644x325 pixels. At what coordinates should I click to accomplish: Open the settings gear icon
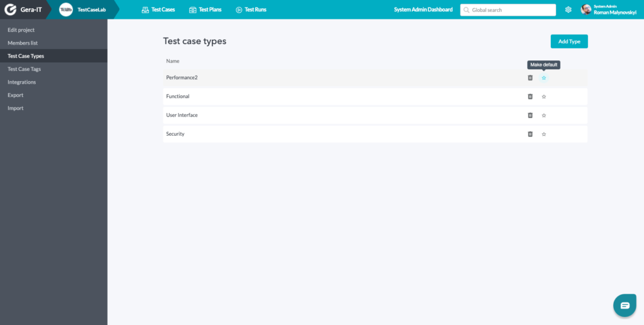coord(568,9)
